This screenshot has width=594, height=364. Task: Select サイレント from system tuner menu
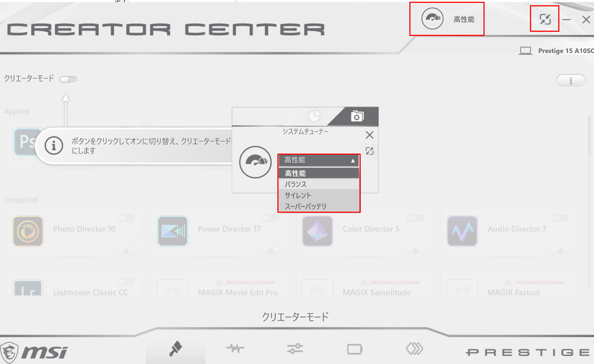319,195
